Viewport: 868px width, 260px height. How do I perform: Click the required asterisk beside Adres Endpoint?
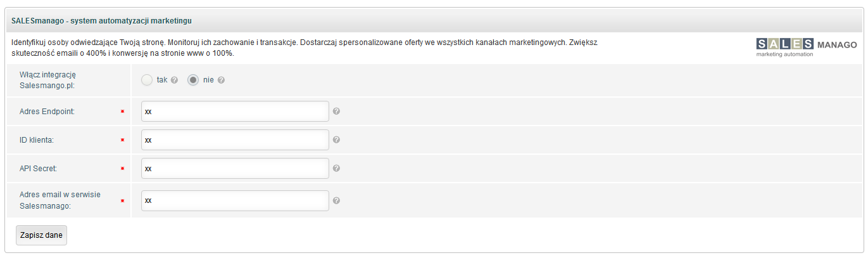pyautogui.click(x=122, y=112)
